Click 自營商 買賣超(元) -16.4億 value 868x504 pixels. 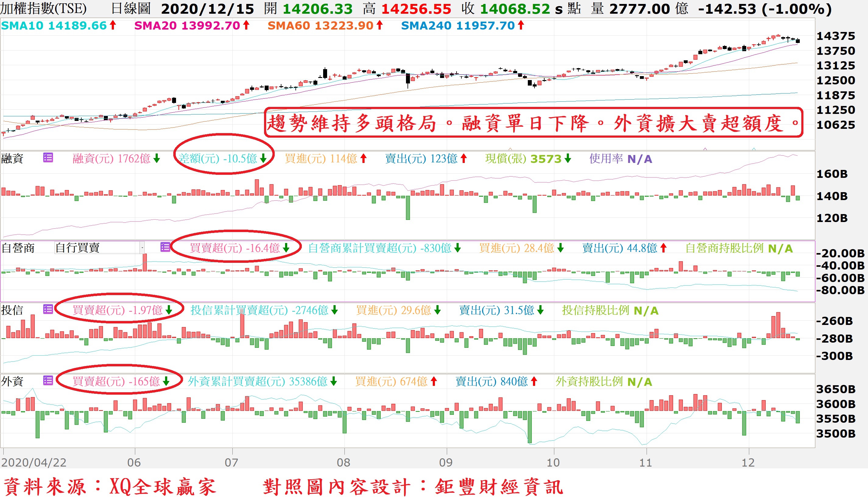(235, 248)
